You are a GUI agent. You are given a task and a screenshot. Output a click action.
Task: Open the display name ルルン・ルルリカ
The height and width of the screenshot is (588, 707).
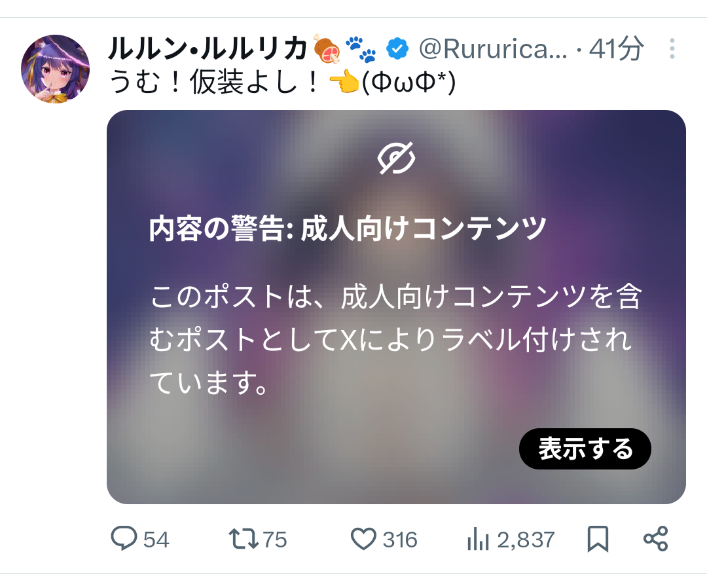208,48
